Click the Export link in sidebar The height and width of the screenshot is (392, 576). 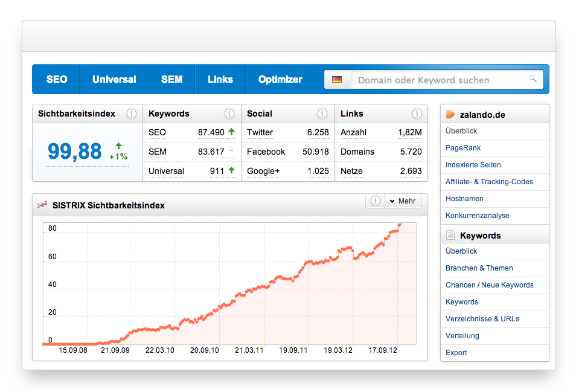coord(456,353)
